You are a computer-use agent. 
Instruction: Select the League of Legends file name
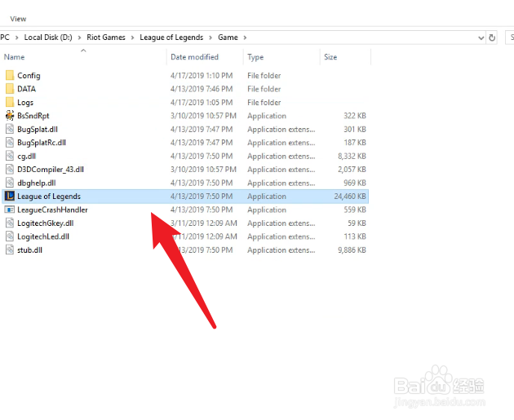[49, 197]
